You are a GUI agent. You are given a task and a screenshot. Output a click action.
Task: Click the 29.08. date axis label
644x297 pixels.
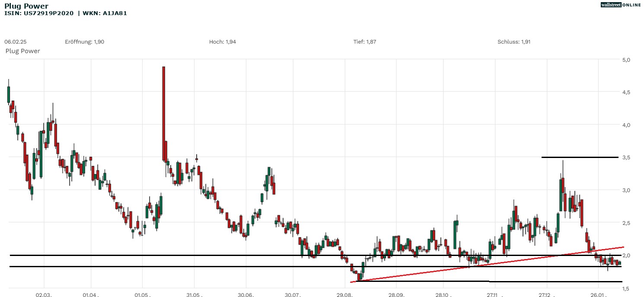coord(344,294)
